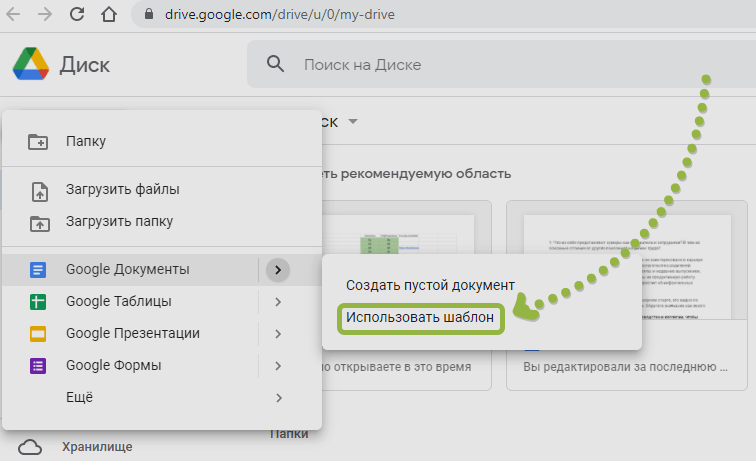Click the new folder icon next to Папку
The image size is (756, 461).
[x=39, y=142]
